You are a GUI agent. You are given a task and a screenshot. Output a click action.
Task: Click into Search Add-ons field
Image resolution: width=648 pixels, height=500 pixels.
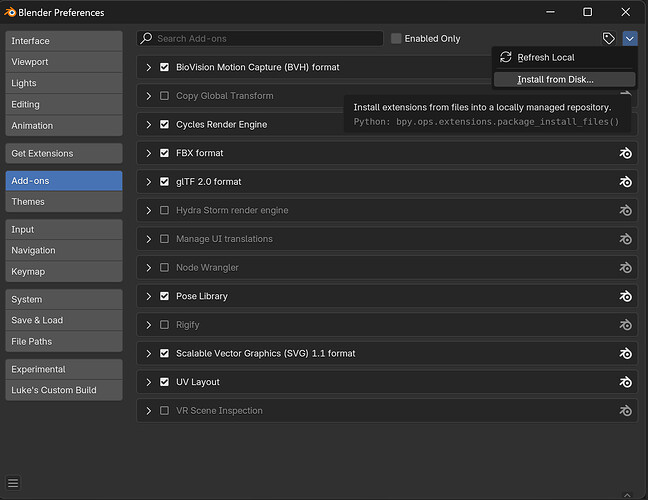[260, 38]
